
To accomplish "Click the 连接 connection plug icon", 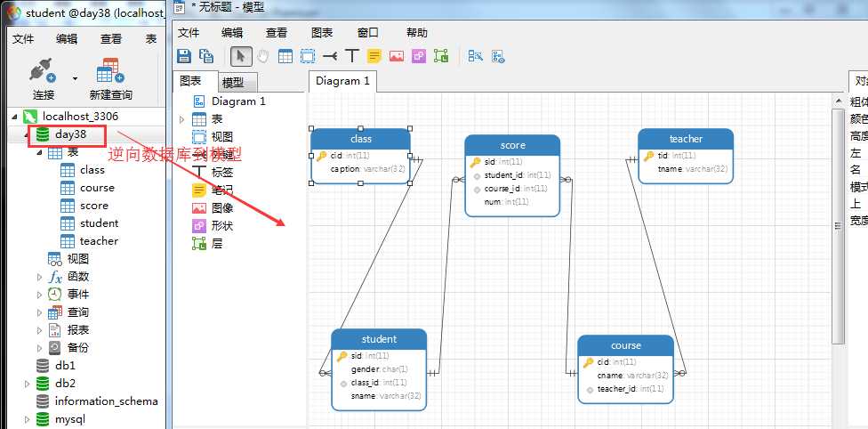I will pos(43,72).
